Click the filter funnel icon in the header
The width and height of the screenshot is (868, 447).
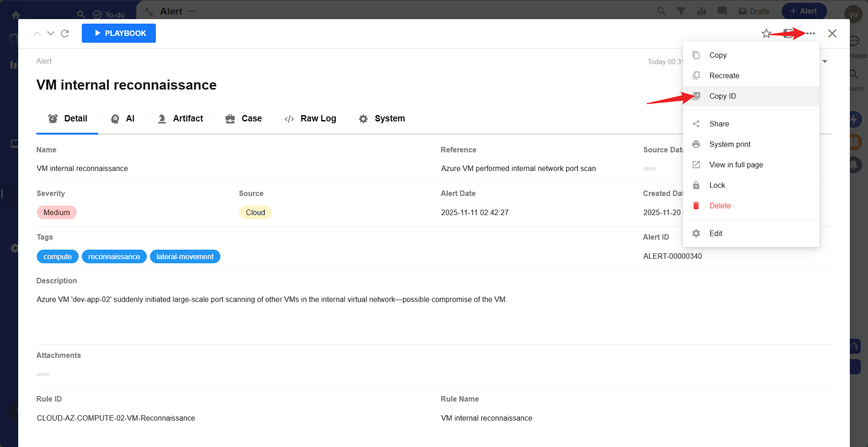pos(681,11)
